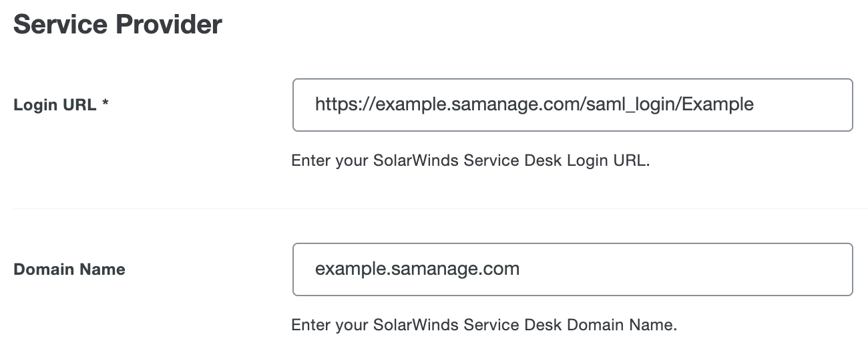
Task: Click the required asterisk beside Login URL
Action: [105, 105]
